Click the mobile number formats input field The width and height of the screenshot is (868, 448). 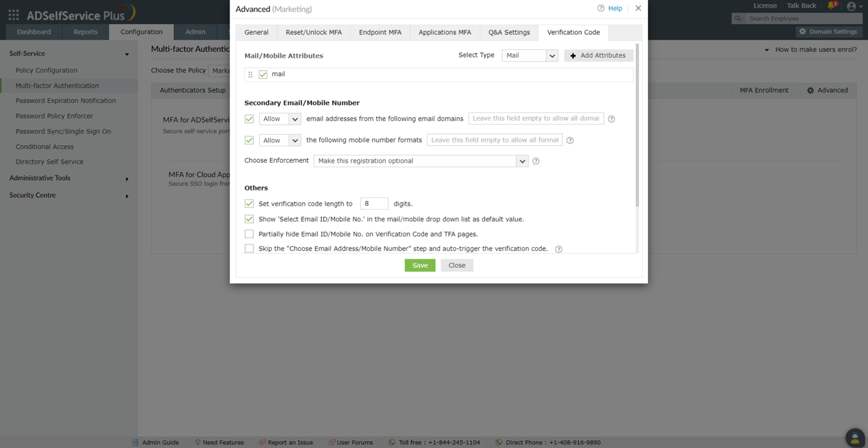[x=494, y=140]
